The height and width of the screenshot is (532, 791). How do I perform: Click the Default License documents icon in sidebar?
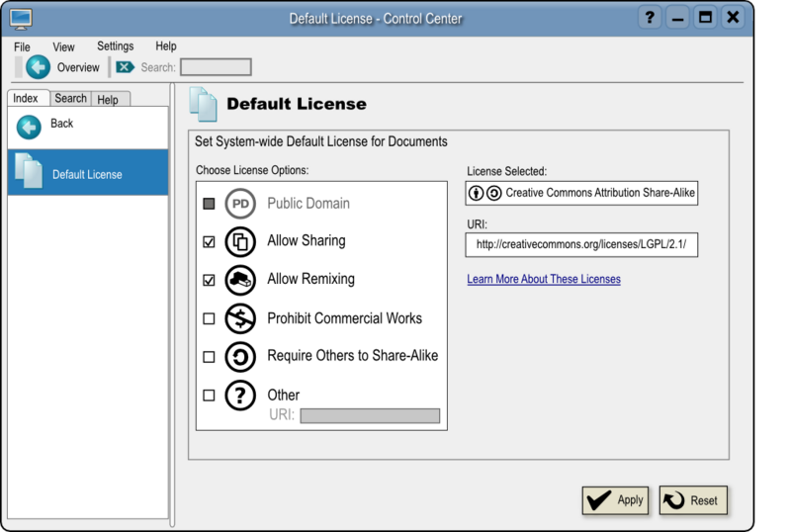click(29, 171)
